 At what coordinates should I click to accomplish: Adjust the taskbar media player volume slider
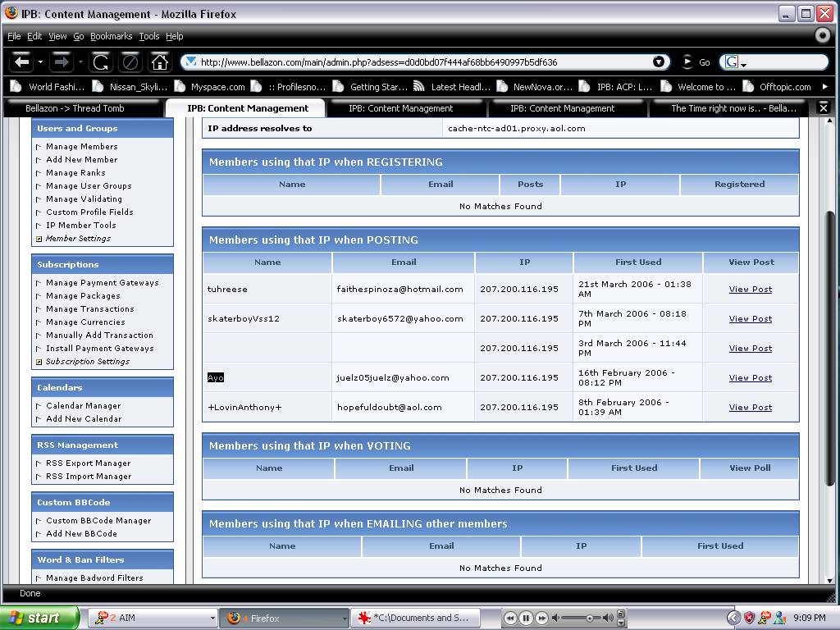pos(588,618)
